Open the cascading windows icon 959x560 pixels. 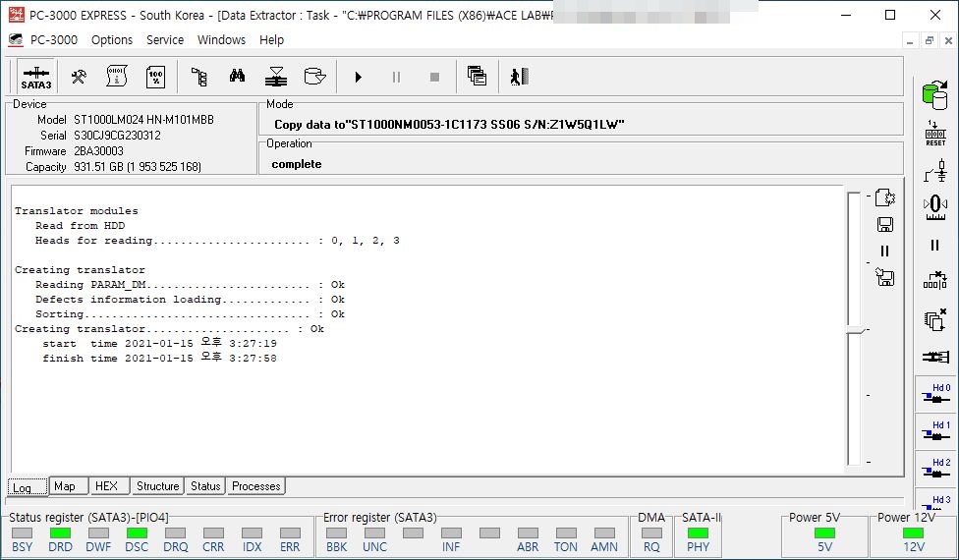(477, 77)
